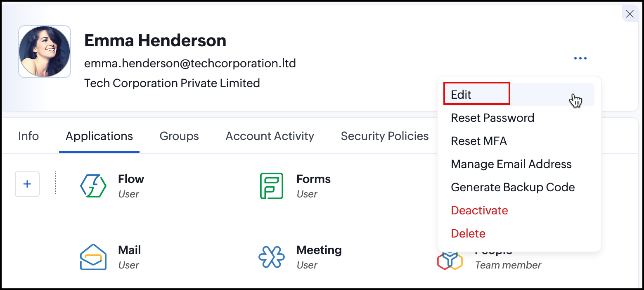
Task: Switch to the Info tab
Action: [x=28, y=136]
